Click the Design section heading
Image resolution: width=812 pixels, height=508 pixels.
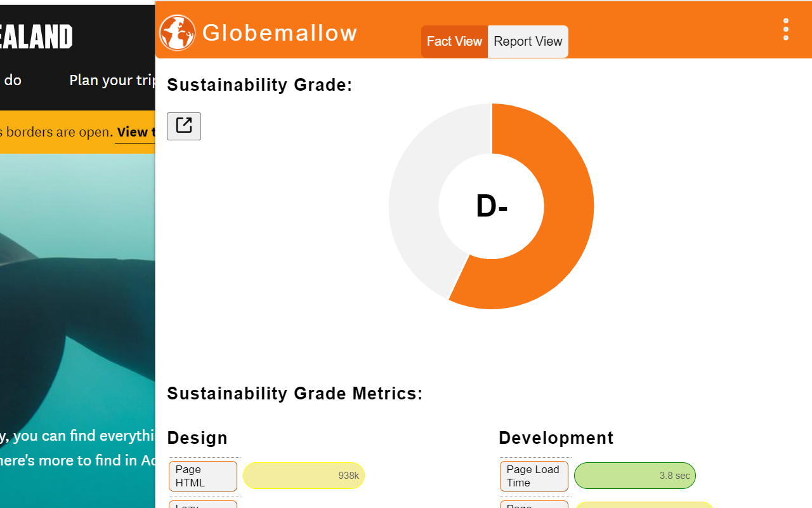pyautogui.click(x=197, y=438)
